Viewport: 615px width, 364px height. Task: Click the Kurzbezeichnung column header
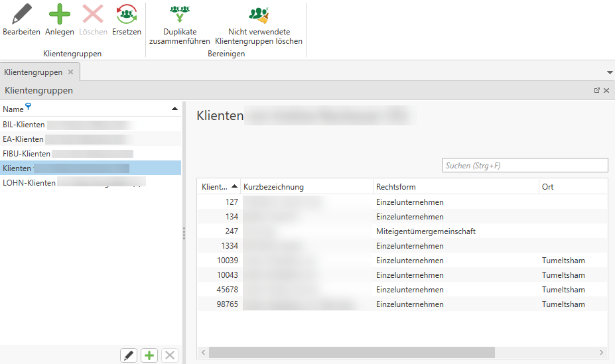273,187
